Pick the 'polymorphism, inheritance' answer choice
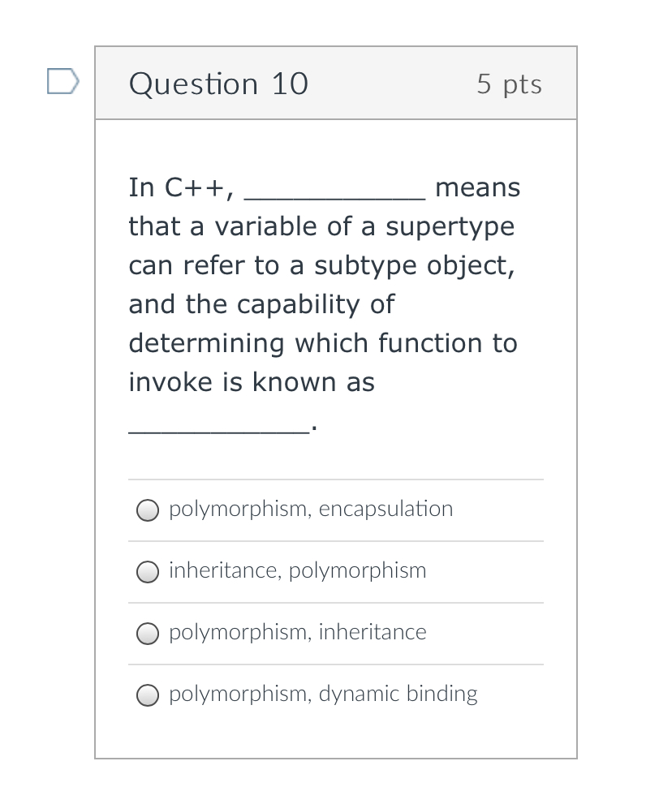The width and height of the screenshot is (672, 787). point(148,634)
